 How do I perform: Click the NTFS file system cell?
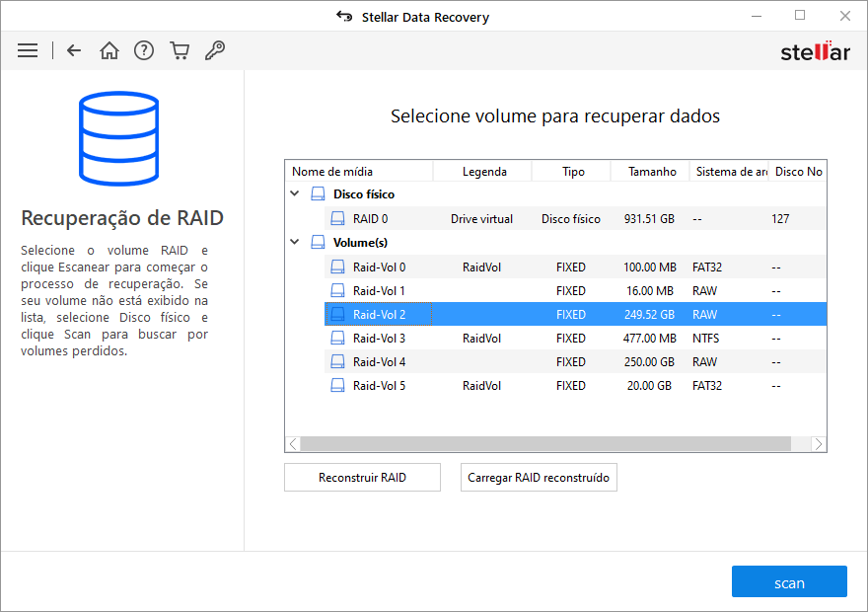[706, 338]
